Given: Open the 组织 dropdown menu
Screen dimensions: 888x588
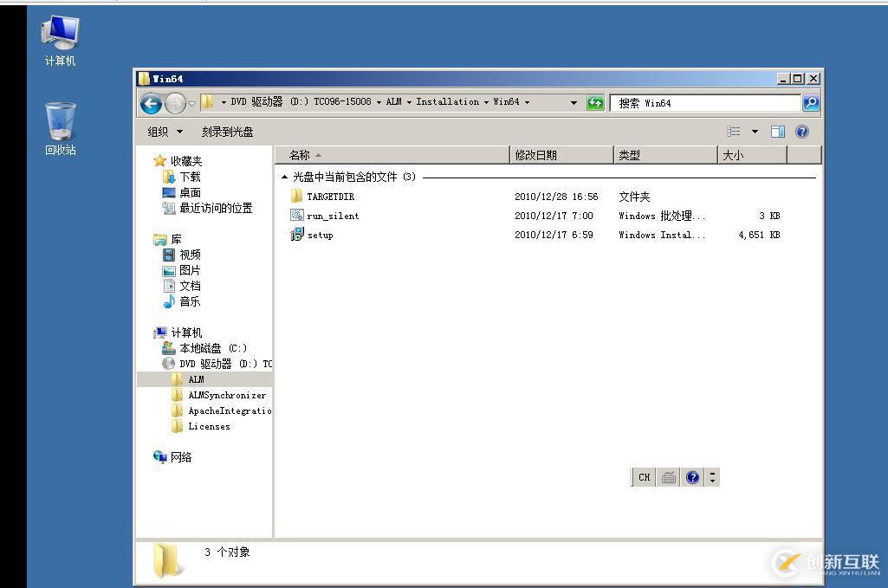Looking at the screenshot, I should pos(163,131).
